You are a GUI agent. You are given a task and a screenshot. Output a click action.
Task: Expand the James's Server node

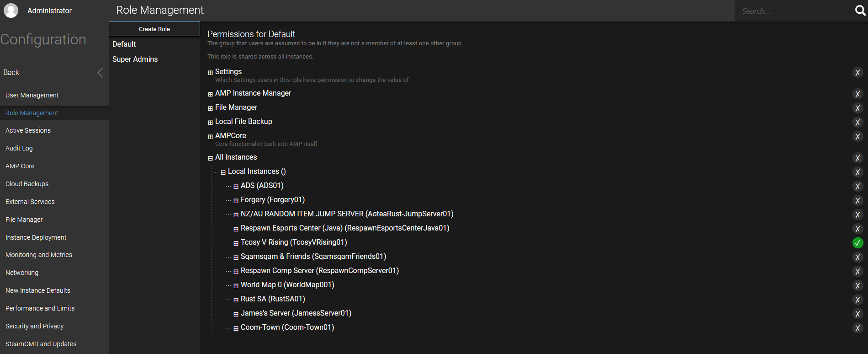pos(236,314)
